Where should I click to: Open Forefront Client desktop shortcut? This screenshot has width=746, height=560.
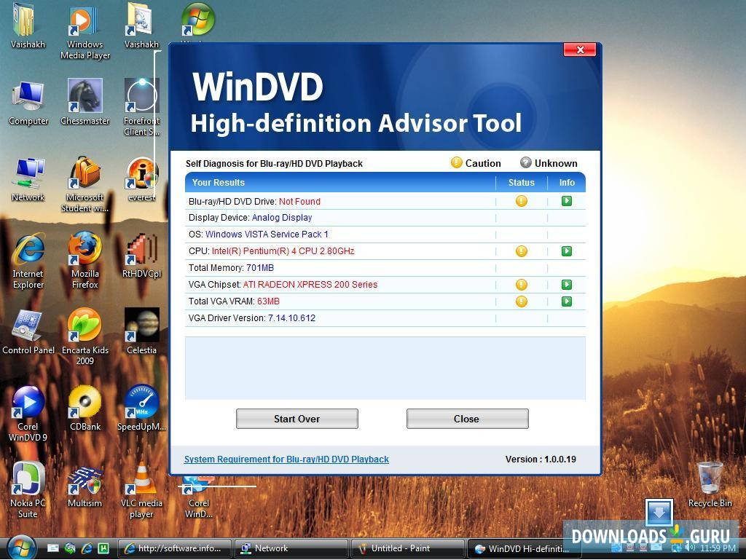point(142,108)
